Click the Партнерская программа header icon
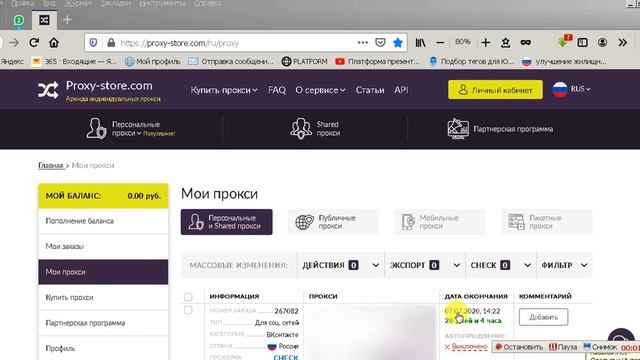This screenshot has width=640, height=360. [458, 129]
